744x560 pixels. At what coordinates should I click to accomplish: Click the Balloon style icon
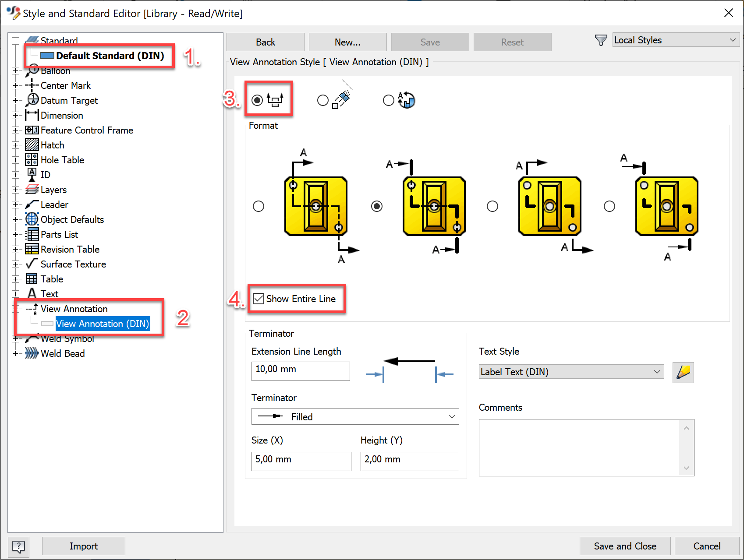tap(32, 70)
